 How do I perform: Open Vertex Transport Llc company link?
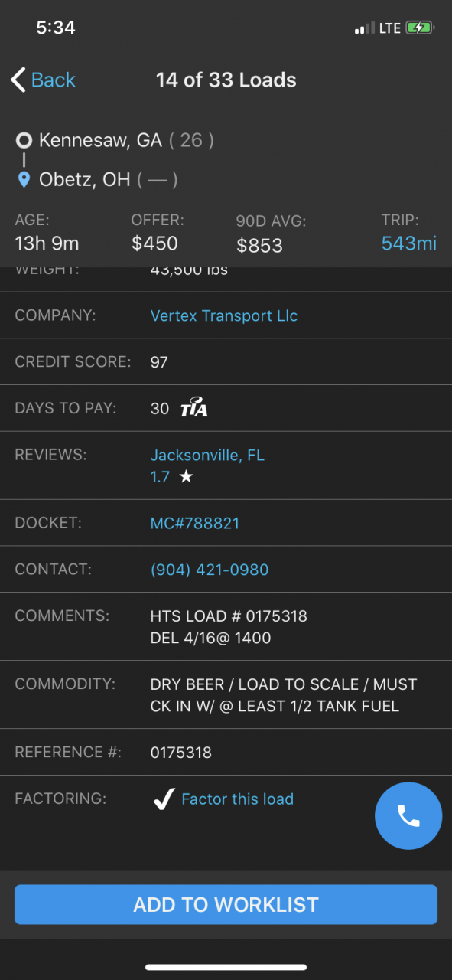[224, 315]
